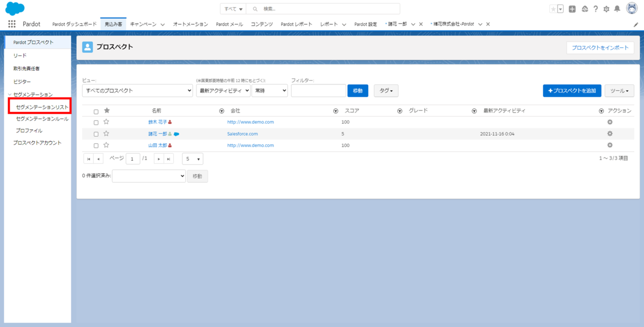This screenshot has width=644, height=327.
Task: Open セグメンテーションリスト in the sidebar
Action: click(x=42, y=107)
